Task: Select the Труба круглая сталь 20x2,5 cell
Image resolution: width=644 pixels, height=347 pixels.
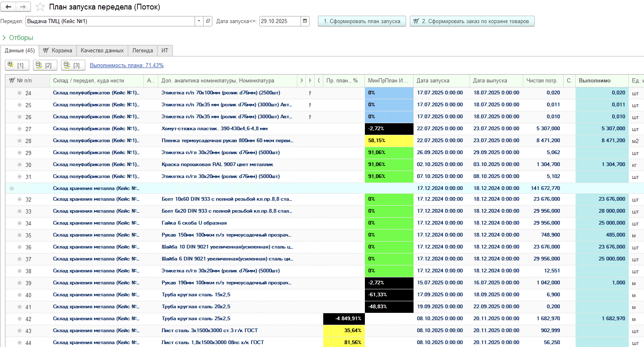Action: coord(227,307)
